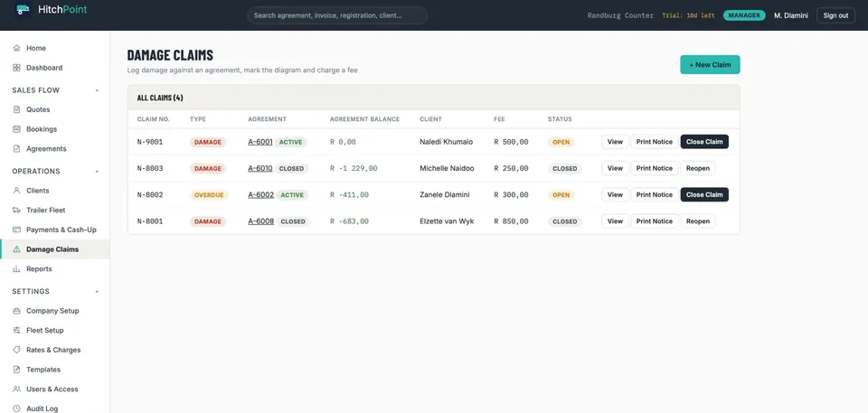
Task: Print Notice for Zanele Dlamini claim
Action: coord(655,195)
